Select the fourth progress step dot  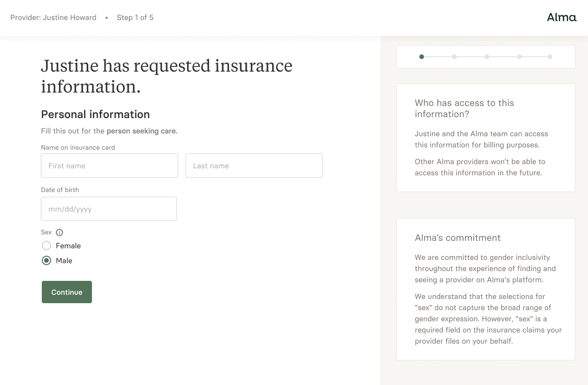(x=519, y=57)
